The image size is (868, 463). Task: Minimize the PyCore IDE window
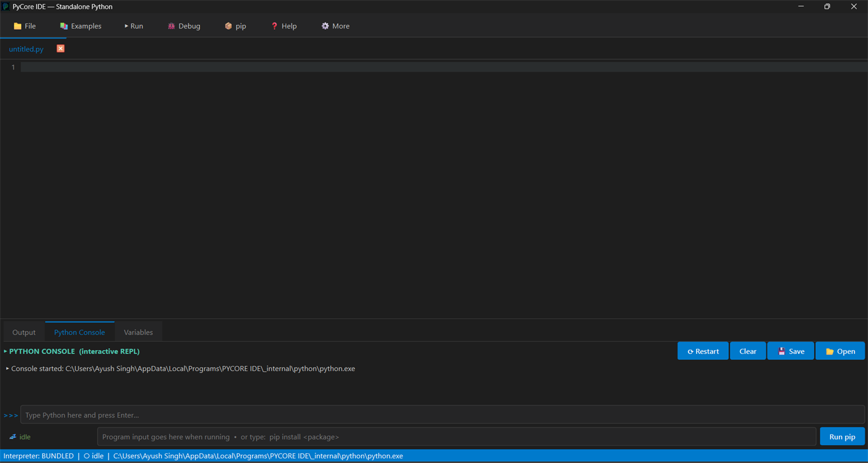pyautogui.click(x=801, y=7)
